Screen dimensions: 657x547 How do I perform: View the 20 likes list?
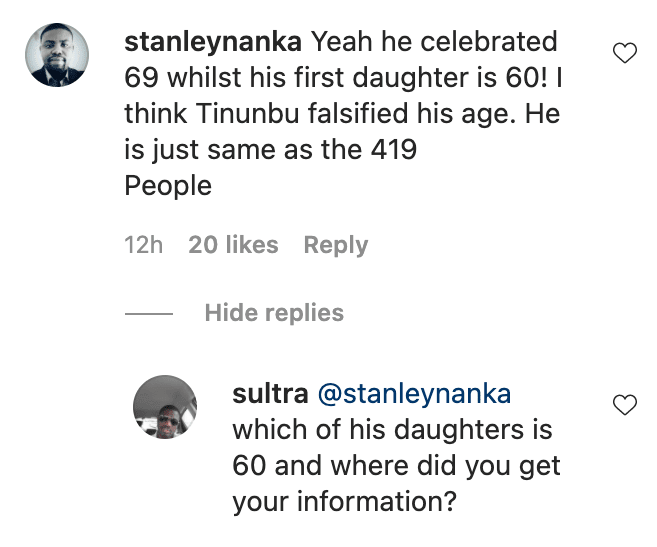coord(233,245)
